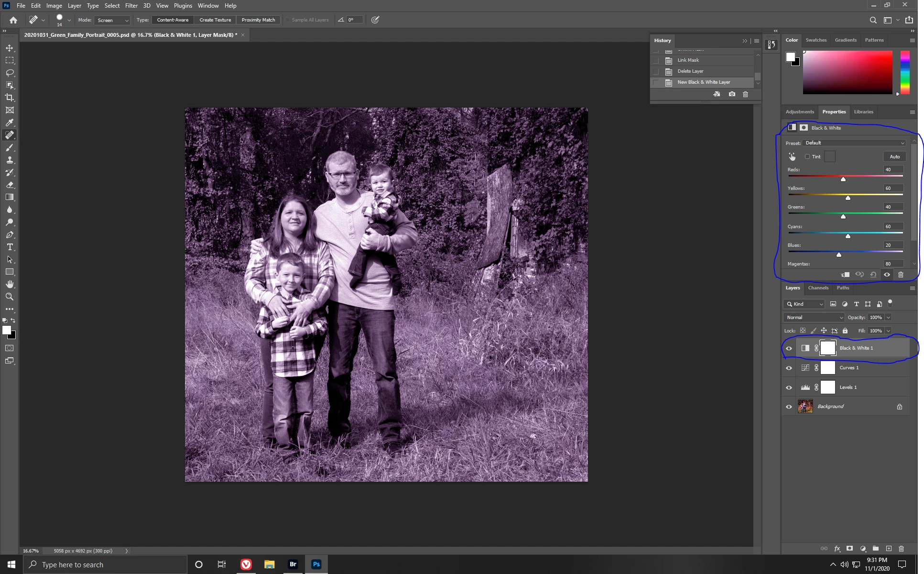Select the Crop tool
Screen dimensions: 924x574
pos(10,98)
